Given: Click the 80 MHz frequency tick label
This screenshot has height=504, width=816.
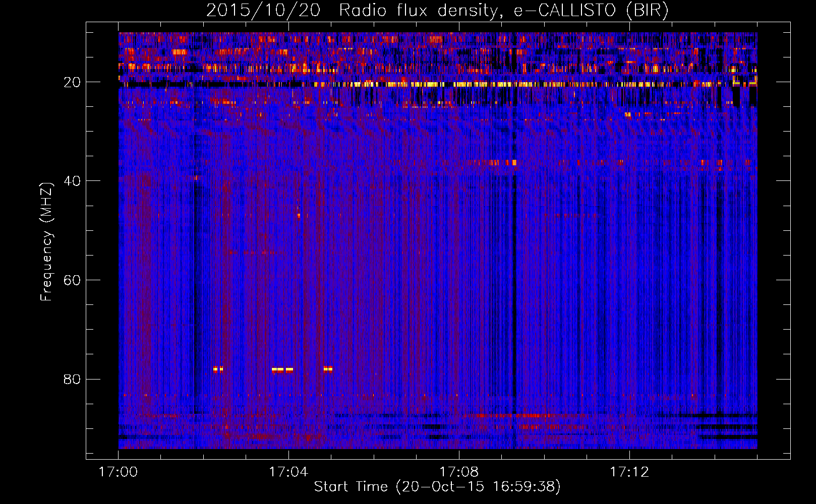Looking at the screenshot, I should click(72, 379).
